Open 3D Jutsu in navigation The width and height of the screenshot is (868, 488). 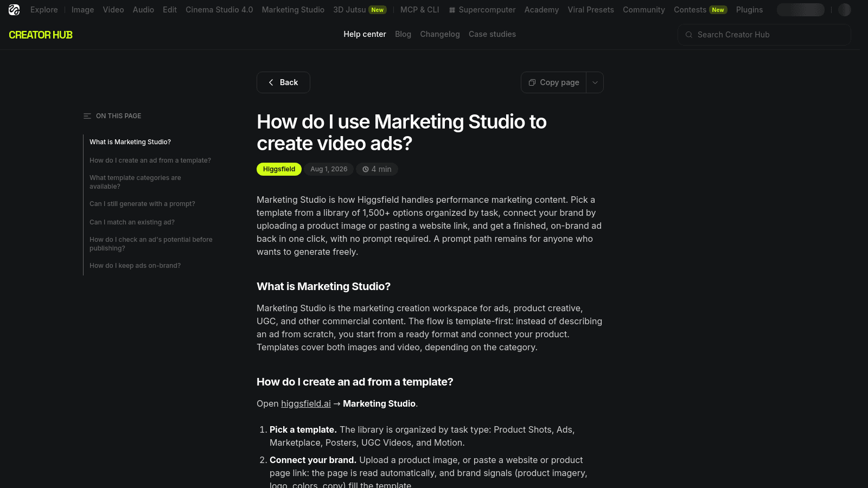(349, 10)
